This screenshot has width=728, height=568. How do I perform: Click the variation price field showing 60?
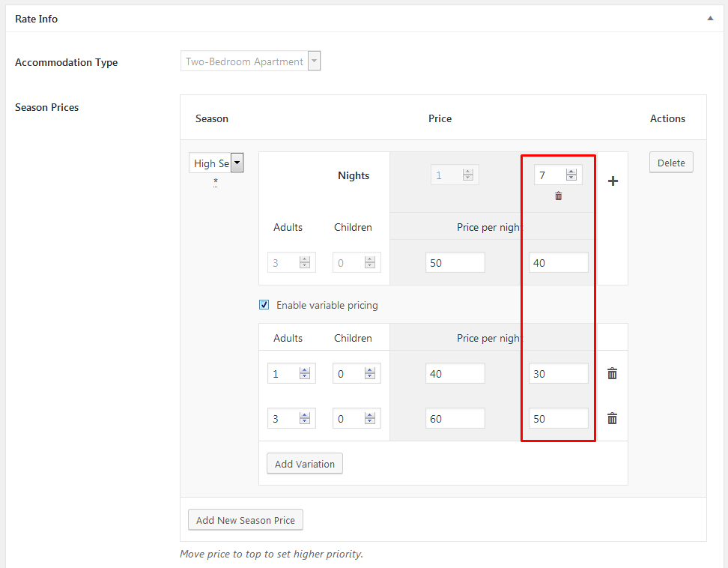coord(455,419)
